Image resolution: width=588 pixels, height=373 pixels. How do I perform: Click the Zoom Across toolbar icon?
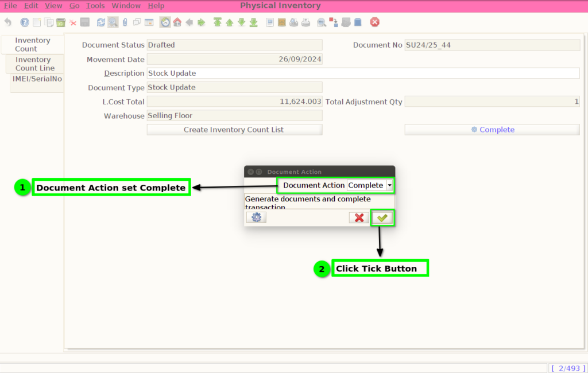(322, 22)
